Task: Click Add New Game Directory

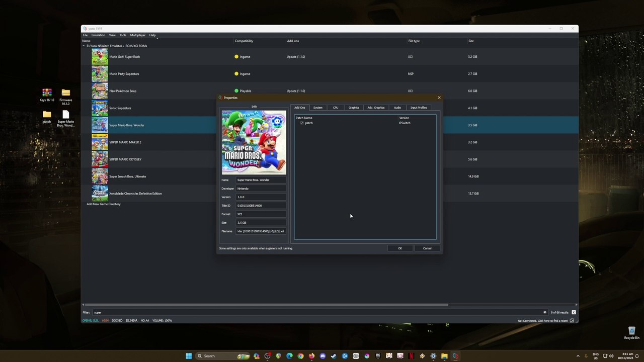Action: (x=104, y=204)
